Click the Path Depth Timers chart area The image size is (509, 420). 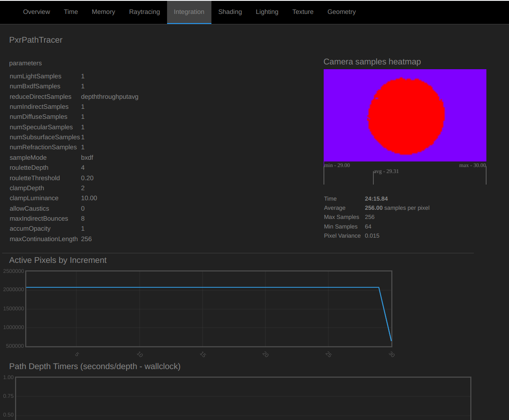[243, 398]
